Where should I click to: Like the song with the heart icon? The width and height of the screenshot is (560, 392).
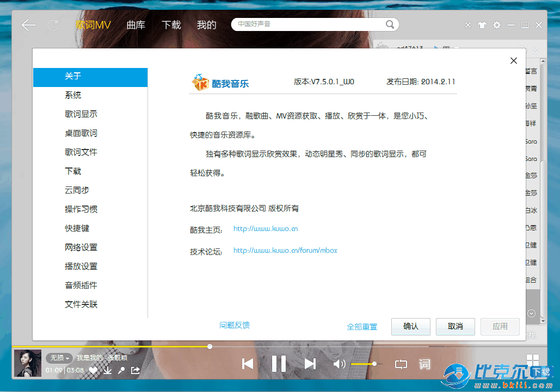tap(93, 371)
